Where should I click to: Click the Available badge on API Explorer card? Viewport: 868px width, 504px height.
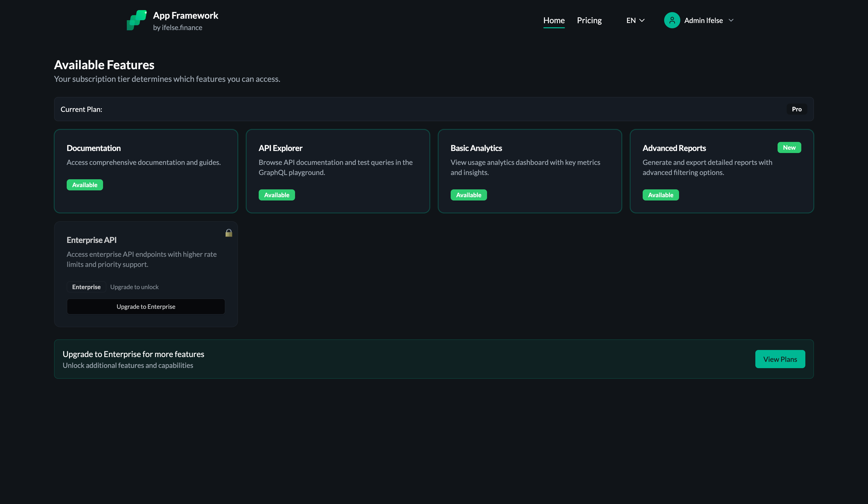click(x=277, y=195)
